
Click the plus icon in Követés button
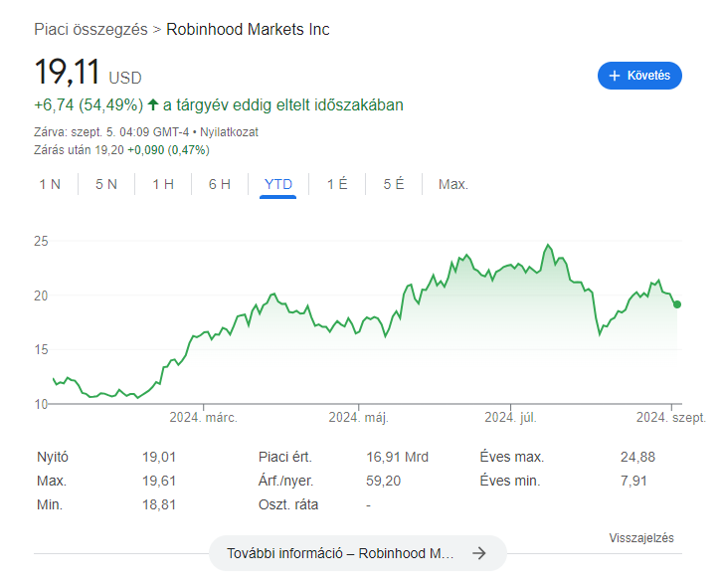click(x=615, y=76)
